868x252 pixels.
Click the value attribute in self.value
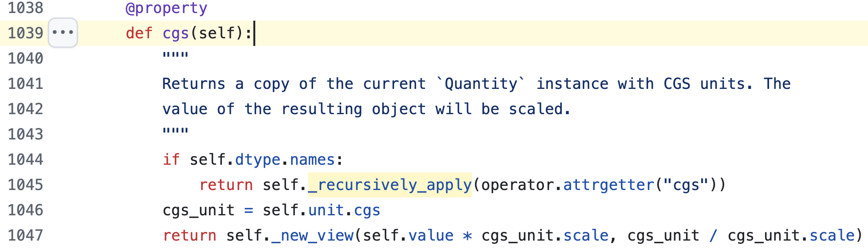[431, 235]
